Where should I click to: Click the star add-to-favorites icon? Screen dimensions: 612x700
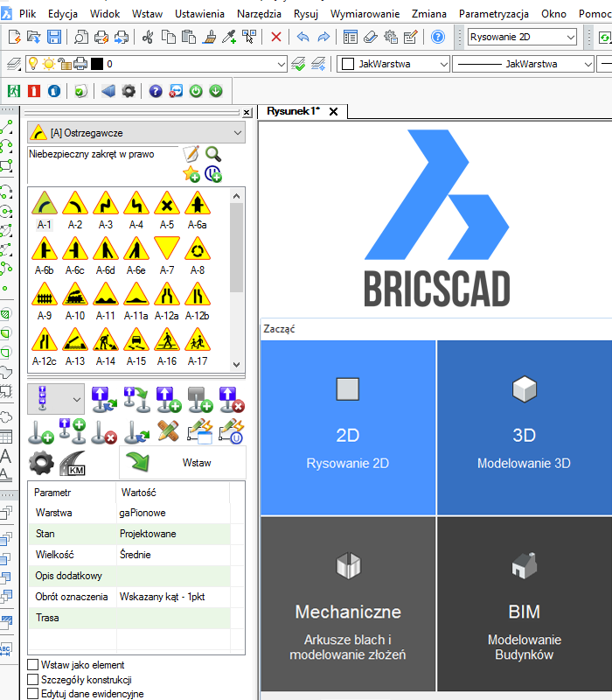click(191, 174)
